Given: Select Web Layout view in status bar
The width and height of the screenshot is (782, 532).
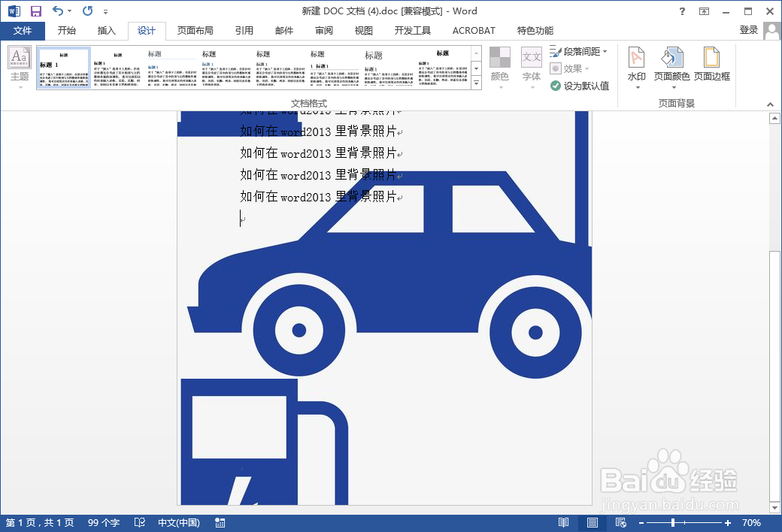Looking at the screenshot, I should 620,522.
